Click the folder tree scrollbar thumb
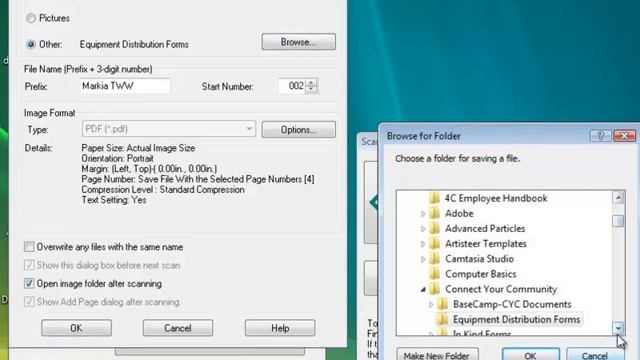 [618, 221]
